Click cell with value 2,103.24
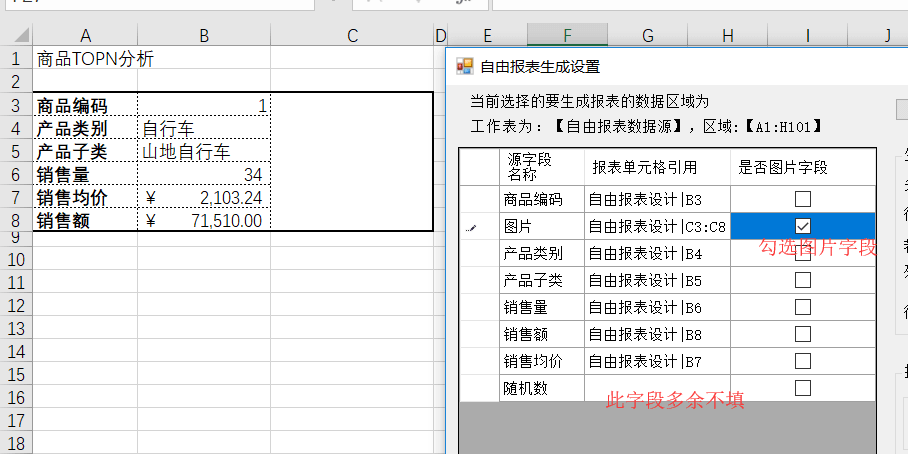 coord(204,197)
